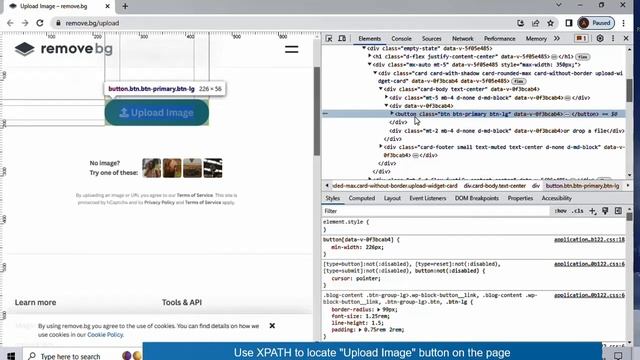Screen dimensions: 640x360
Task: Choose the third sample image thumbnail
Action: click(x=192, y=168)
